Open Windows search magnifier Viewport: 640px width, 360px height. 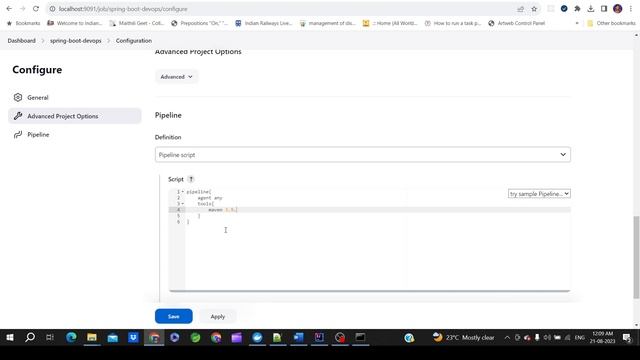click(30, 338)
